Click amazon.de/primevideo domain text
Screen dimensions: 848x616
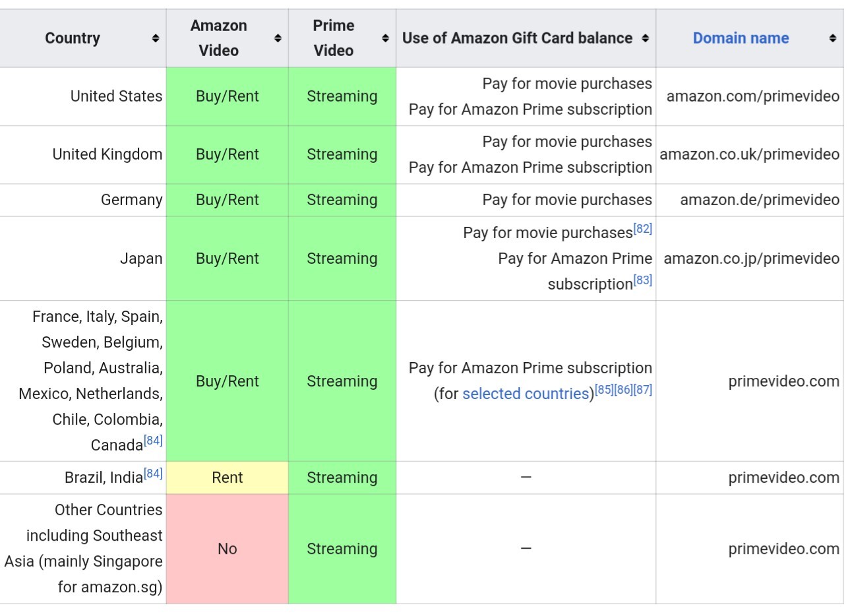pyautogui.click(x=760, y=200)
